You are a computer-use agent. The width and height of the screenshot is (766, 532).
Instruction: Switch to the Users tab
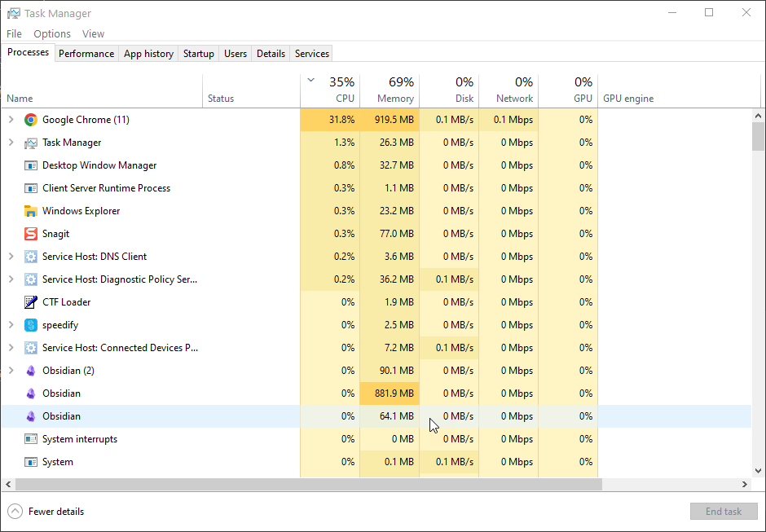pyautogui.click(x=236, y=54)
